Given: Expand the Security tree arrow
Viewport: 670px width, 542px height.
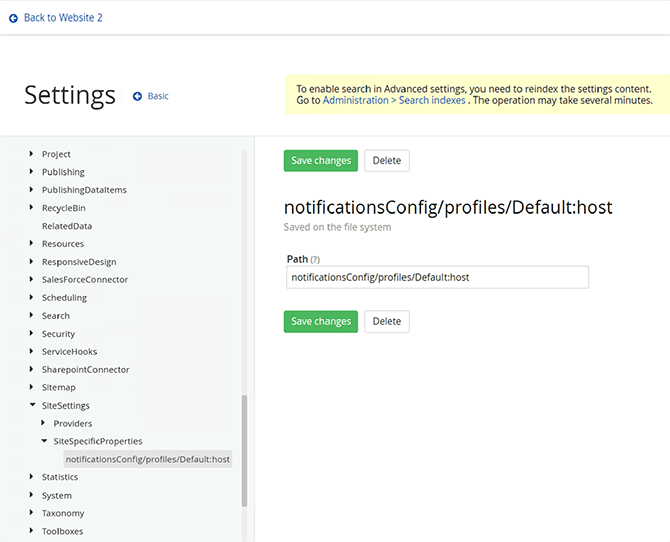Looking at the screenshot, I should click(32, 334).
